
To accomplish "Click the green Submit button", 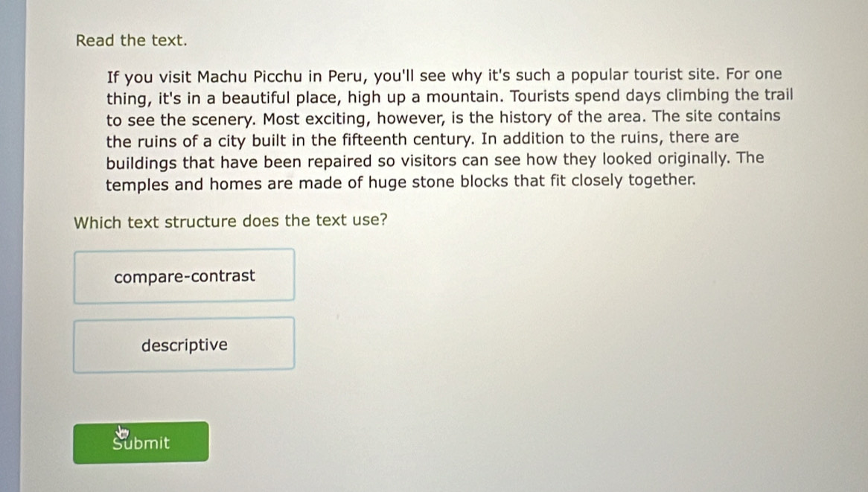I will coord(141,442).
